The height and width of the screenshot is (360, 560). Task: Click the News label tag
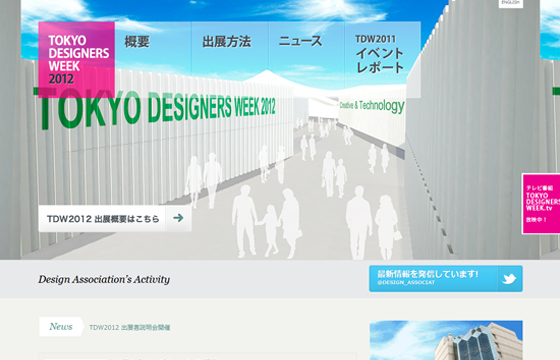point(61,326)
